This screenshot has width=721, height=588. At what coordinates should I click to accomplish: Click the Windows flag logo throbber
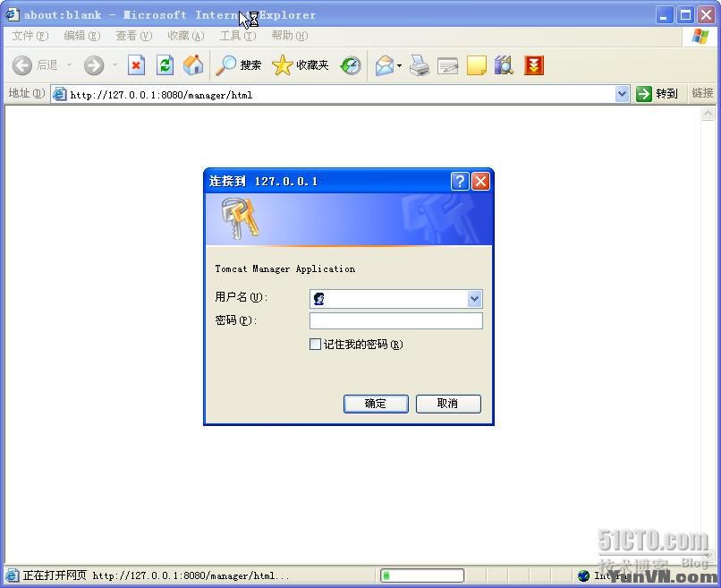coord(700,36)
